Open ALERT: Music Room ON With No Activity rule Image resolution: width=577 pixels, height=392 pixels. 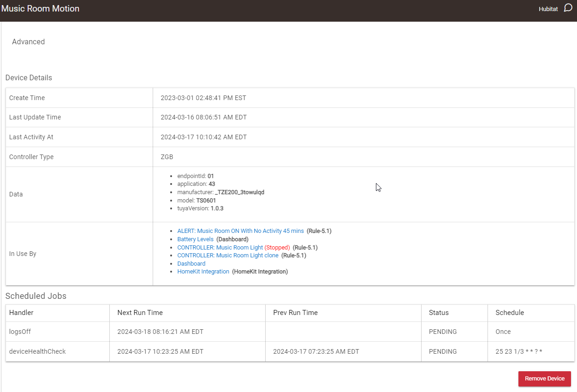pos(240,231)
